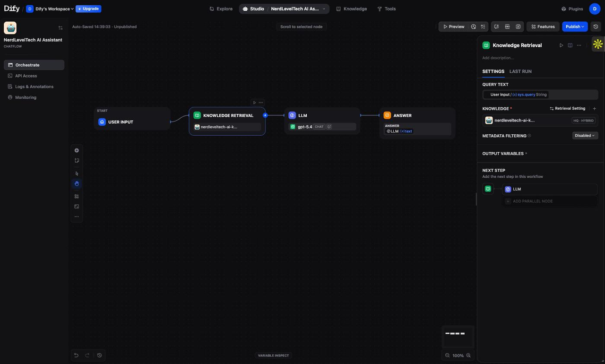The height and width of the screenshot is (364, 605).
Task: Toggle hand pan mode in canvas toolbar
Action: (x=77, y=184)
